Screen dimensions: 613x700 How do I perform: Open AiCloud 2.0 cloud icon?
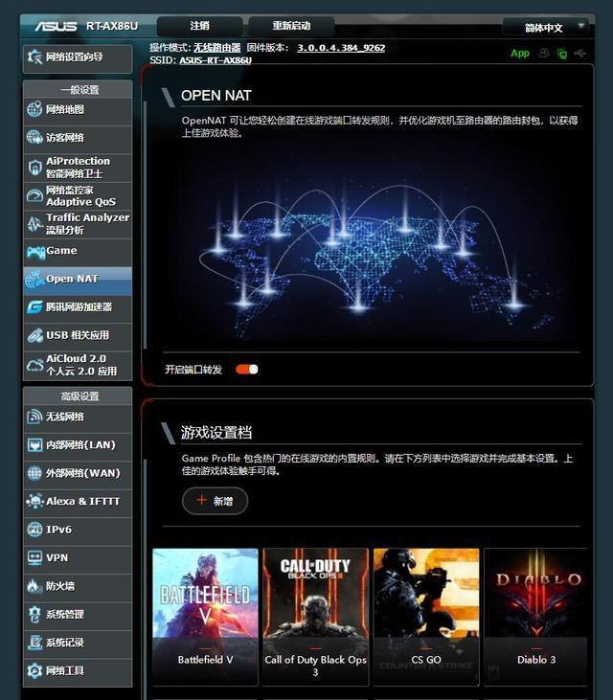[x=34, y=365]
